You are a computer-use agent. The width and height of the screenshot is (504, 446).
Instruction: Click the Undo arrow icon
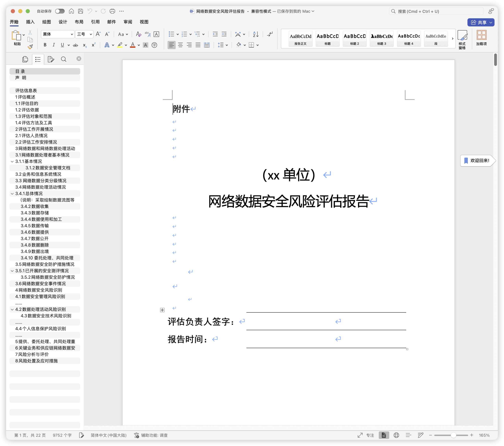coord(90,11)
